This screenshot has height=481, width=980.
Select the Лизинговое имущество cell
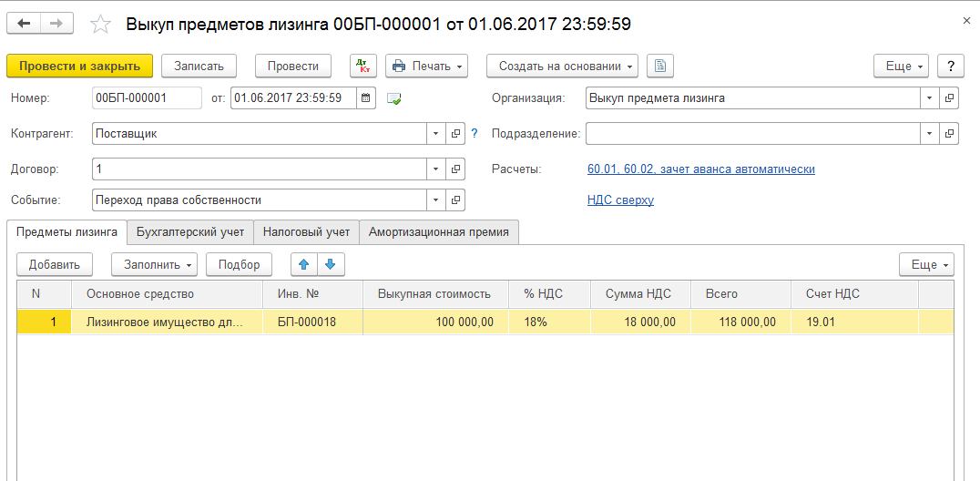coord(168,322)
